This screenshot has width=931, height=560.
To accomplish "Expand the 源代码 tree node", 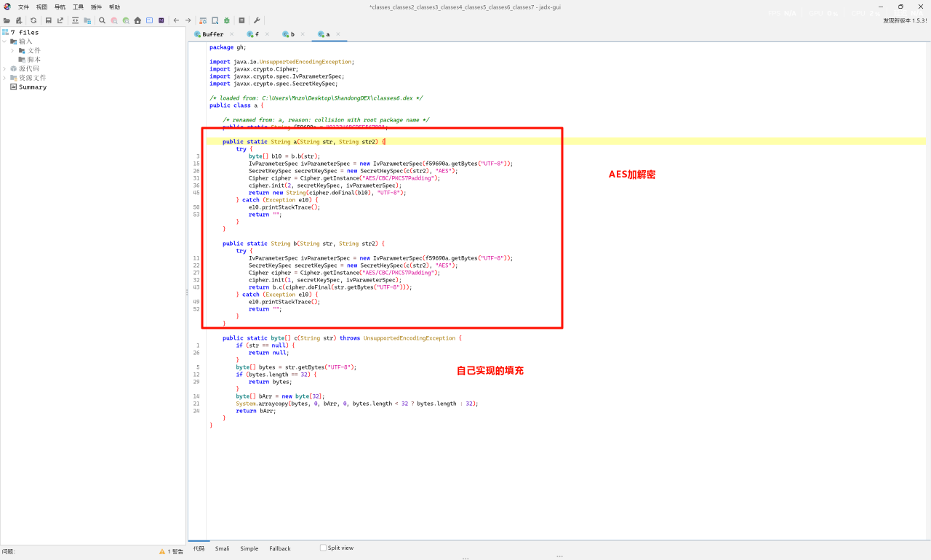I will click(4, 68).
